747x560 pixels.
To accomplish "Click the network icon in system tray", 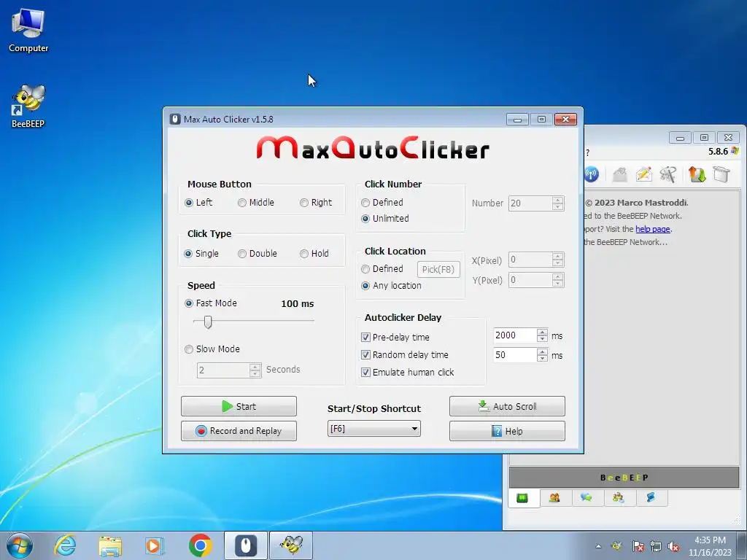I will [656, 546].
